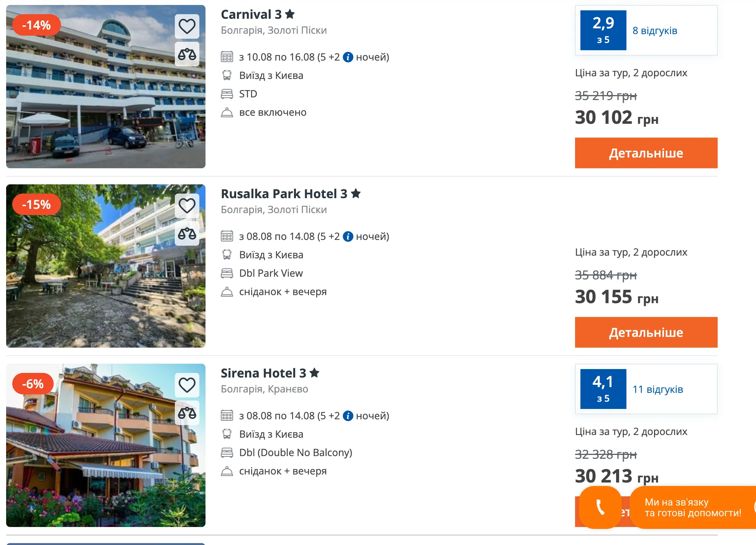Open Carnival details with Детальніше button
This screenshot has height=545, width=756.
tap(646, 153)
